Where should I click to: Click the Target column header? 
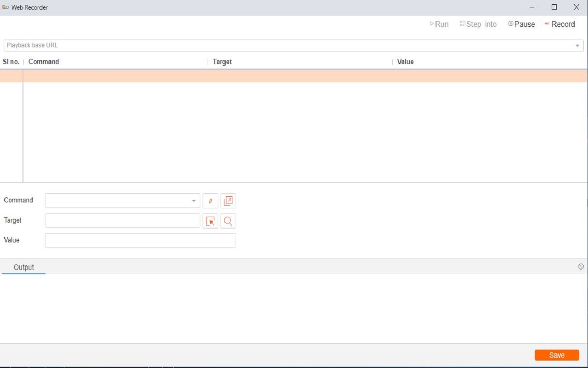click(x=222, y=62)
